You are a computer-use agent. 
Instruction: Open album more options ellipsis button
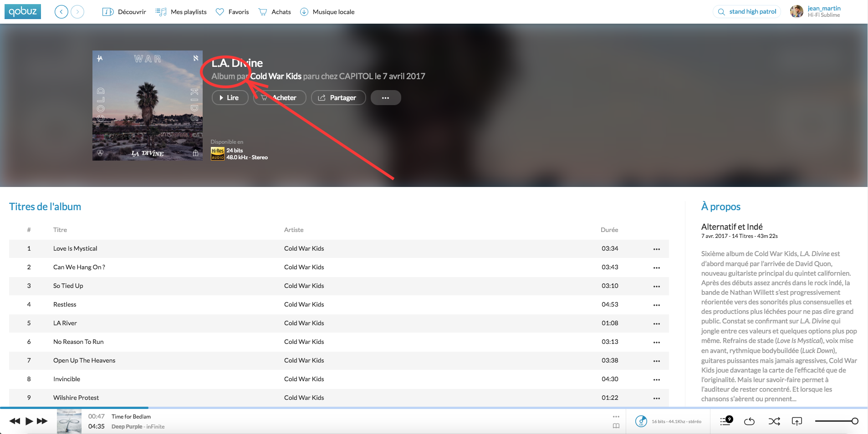point(386,98)
